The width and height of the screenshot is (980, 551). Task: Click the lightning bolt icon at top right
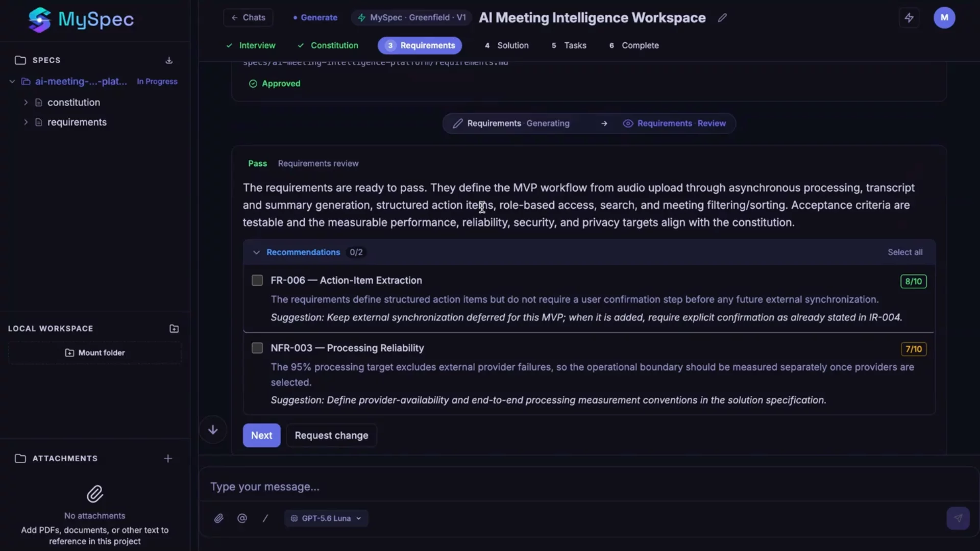coord(909,18)
